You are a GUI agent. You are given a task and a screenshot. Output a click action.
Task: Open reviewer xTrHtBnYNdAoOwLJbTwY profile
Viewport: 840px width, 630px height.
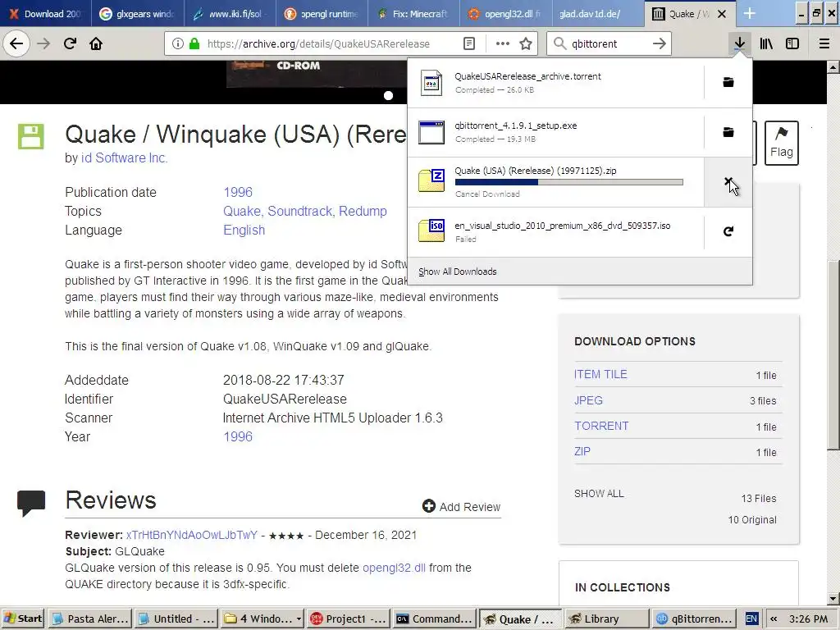192,535
